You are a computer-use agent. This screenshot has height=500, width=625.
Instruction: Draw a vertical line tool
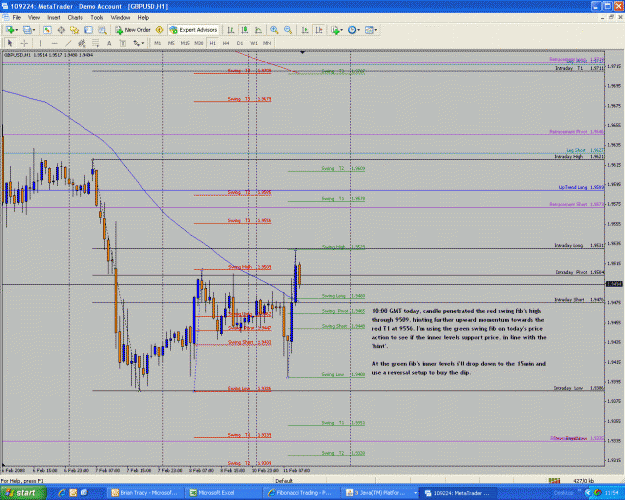pos(40,43)
